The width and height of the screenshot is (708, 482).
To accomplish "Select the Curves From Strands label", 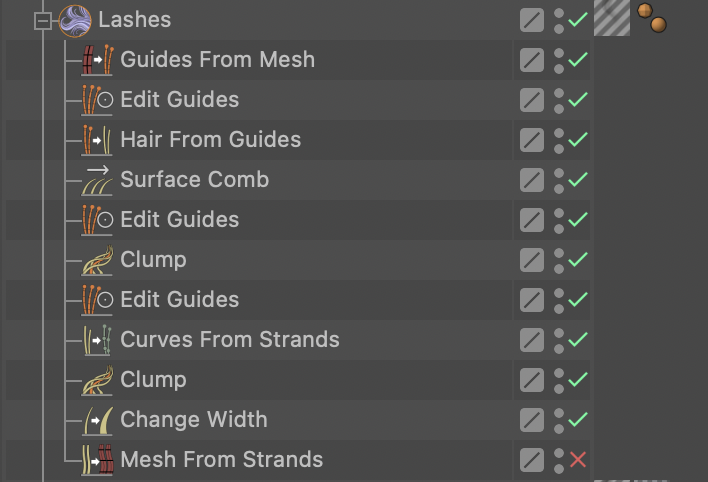I will click(229, 340).
